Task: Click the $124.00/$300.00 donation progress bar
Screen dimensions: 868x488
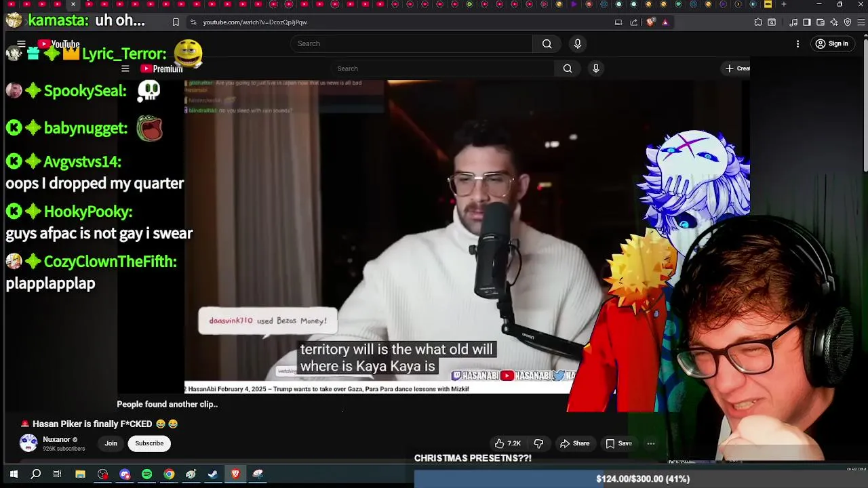Action: pos(641,479)
